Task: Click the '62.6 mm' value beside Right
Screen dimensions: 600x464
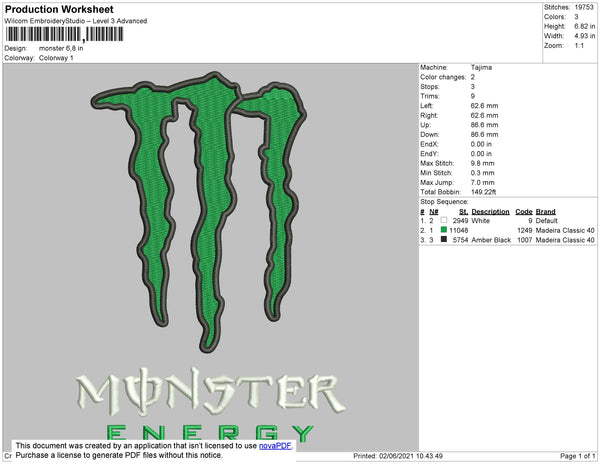Action: pos(484,115)
